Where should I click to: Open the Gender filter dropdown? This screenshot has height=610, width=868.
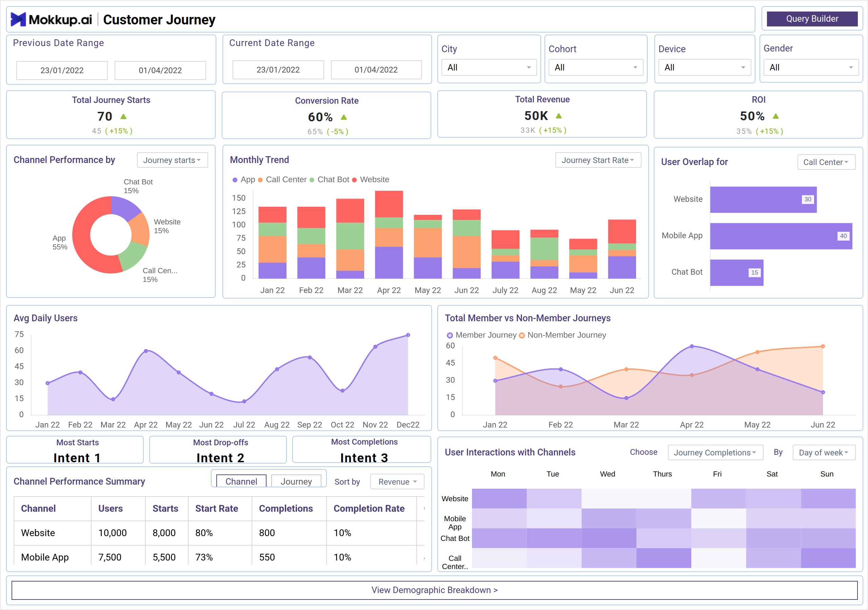pos(811,68)
